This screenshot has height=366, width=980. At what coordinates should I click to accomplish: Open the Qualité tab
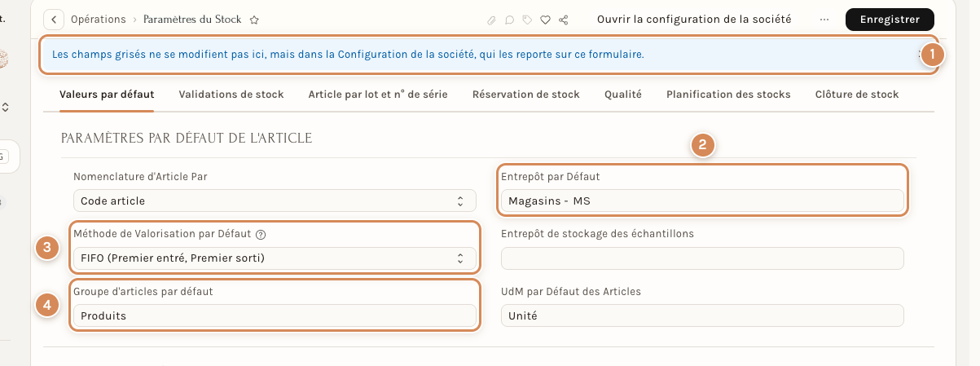[x=623, y=95]
